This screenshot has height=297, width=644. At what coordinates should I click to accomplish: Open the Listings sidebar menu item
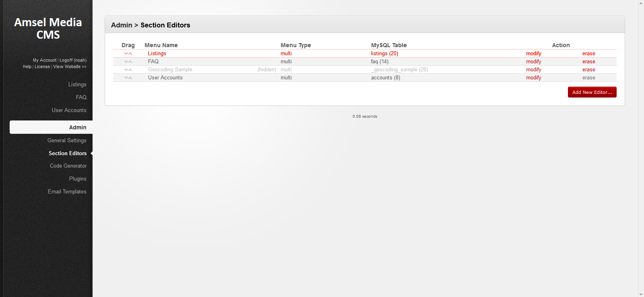click(x=77, y=85)
